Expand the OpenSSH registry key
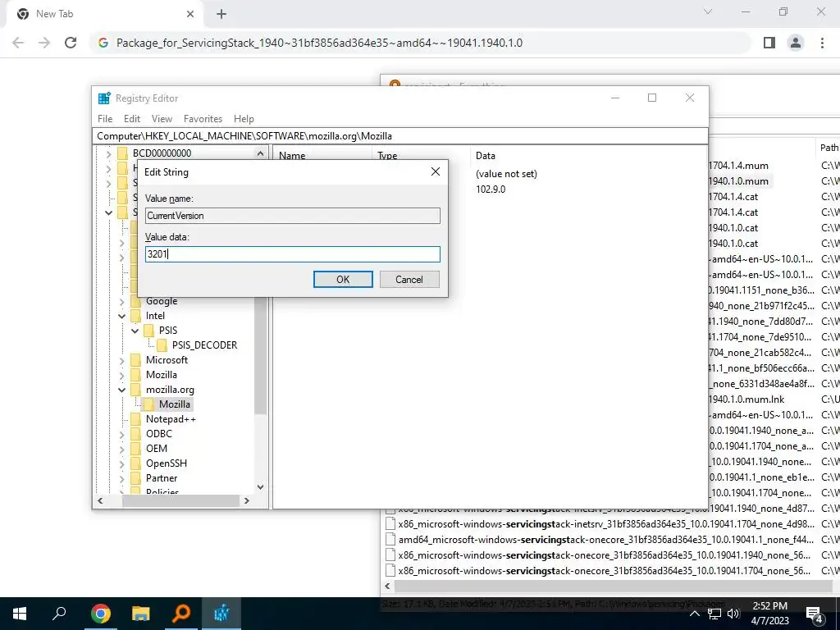Screen dimensions: 840x630 [x=122, y=464]
